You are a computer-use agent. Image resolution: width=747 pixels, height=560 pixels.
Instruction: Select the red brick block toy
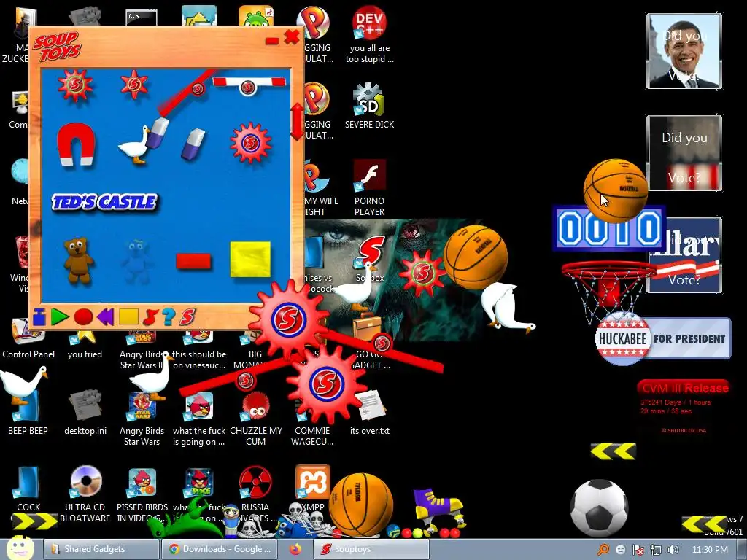(x=193, y=261)
